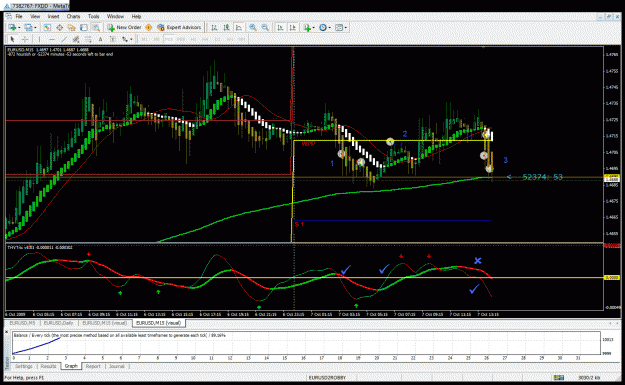
Task: Toggle the Strategy Tester panel icon
Action: pos(96,28)
